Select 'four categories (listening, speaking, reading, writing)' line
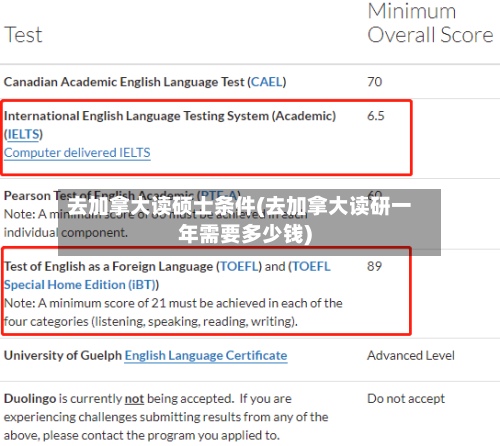The image size is (500, 446). pos(151,322)
